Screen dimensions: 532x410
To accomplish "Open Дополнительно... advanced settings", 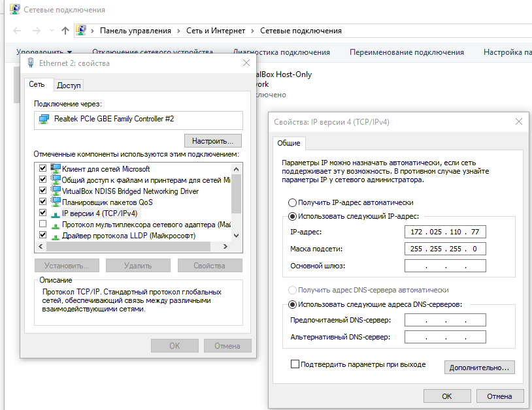I will 480,368.
